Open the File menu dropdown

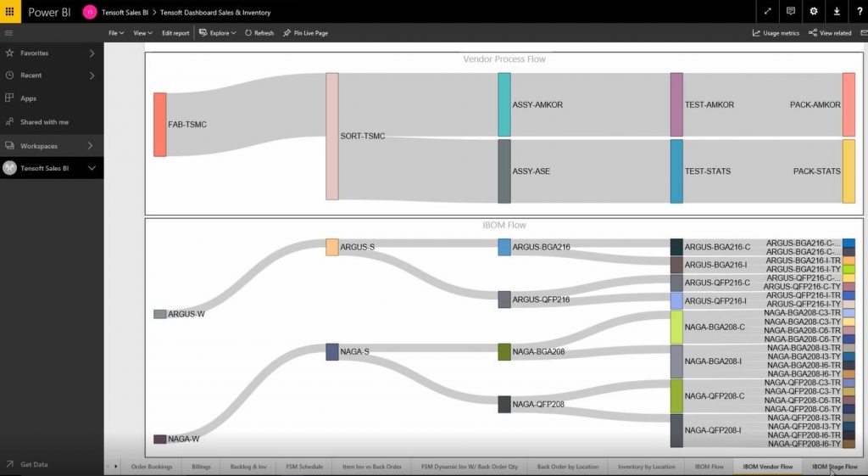pos(115,33)
